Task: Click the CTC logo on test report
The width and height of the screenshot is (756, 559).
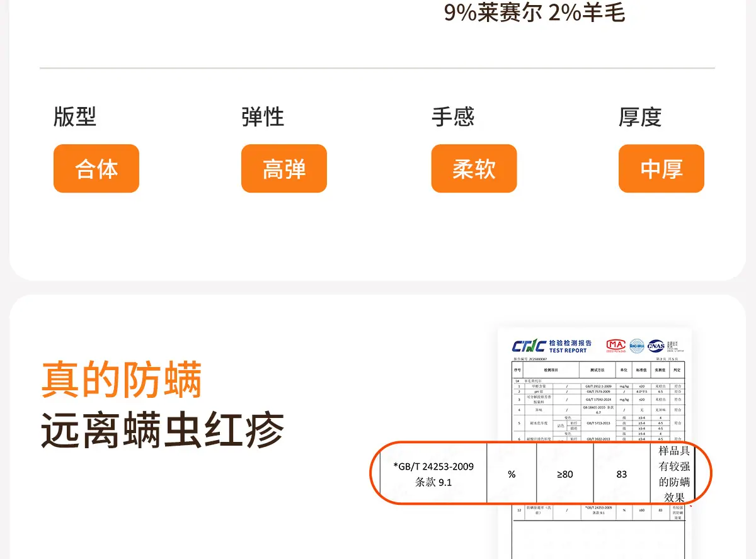Action: pyautogui.click(x=529, y=346)
